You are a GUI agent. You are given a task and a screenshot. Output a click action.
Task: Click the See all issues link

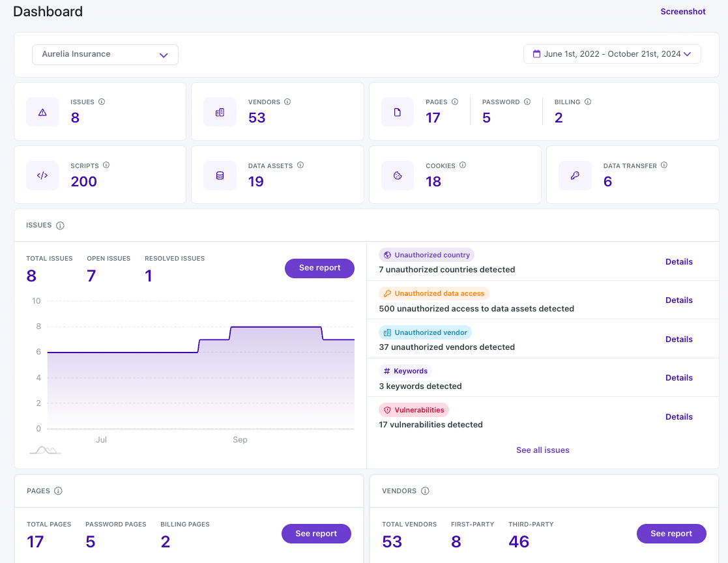[542, 450]
